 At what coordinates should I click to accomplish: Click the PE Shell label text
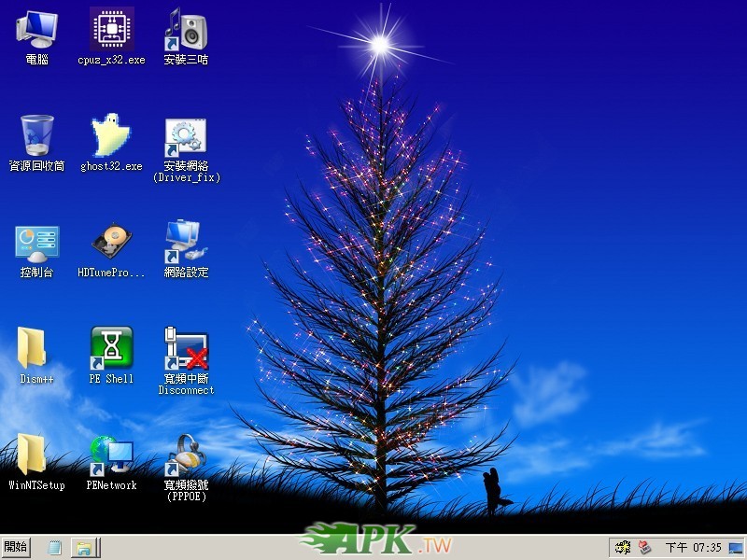[x=111, y=379]
